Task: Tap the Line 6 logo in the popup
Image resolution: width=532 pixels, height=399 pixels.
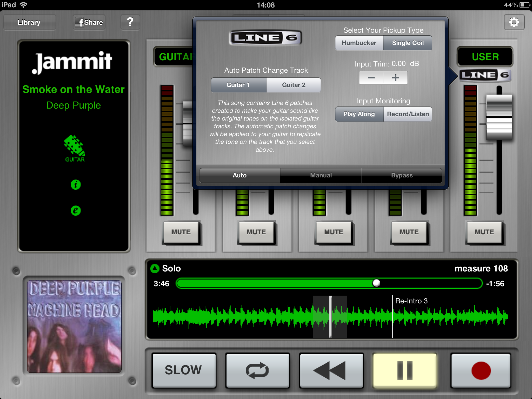Action: pos(265,38)
